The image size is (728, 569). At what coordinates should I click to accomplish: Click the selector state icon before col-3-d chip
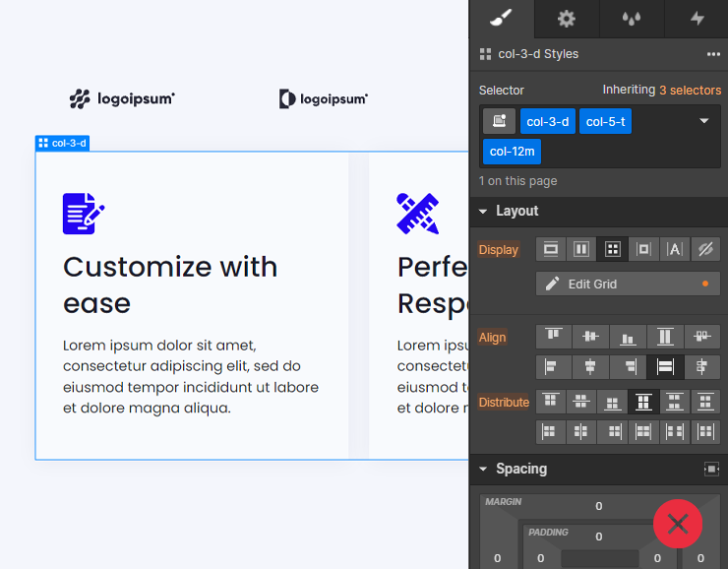499,121
